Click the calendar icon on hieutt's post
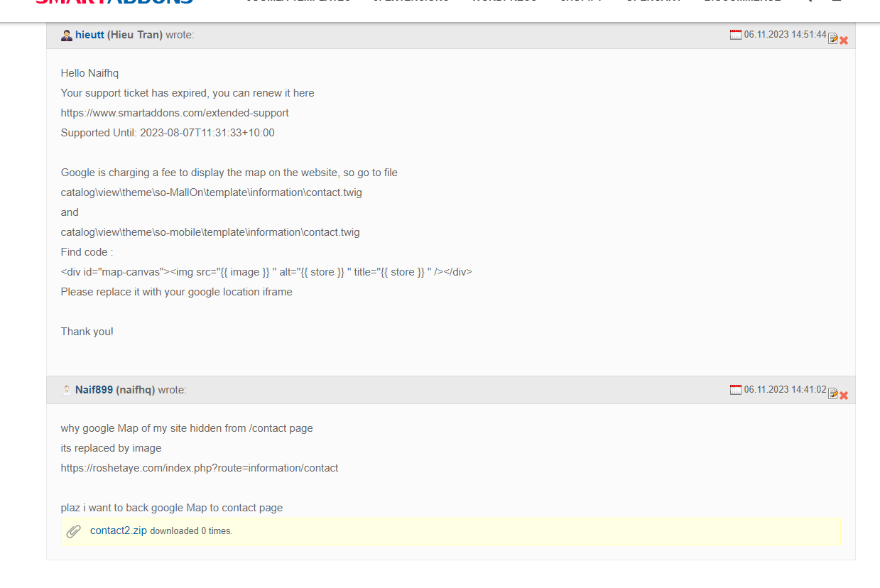The width and height of the screenshot is (880, 588). click(736, 34)
